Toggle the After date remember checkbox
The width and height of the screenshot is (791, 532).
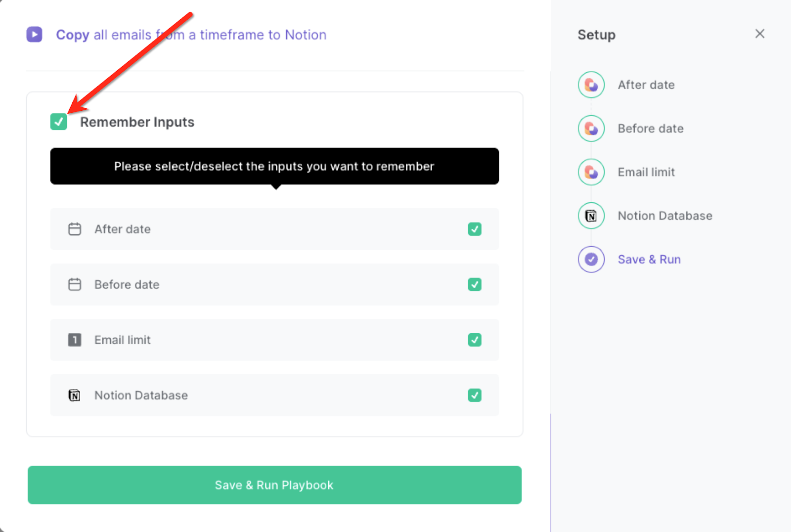pos(475,229)
